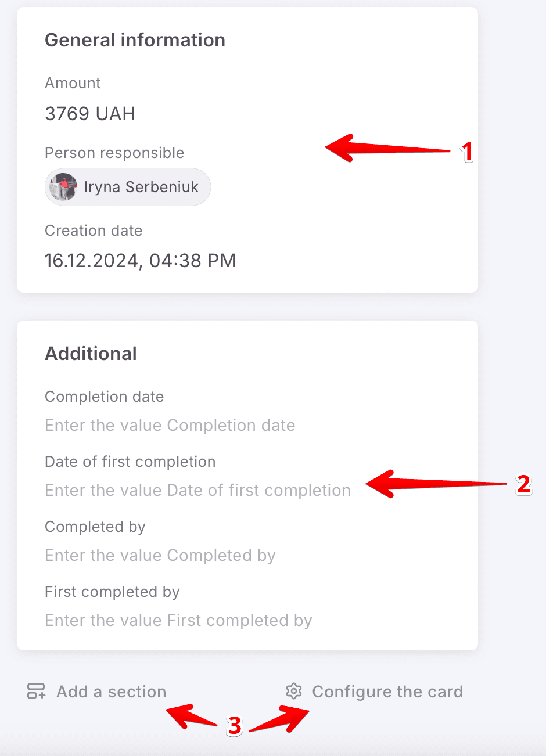546x756 pixels.
Task: Set the Completed by value field
Action: click(x=160, y=556)
